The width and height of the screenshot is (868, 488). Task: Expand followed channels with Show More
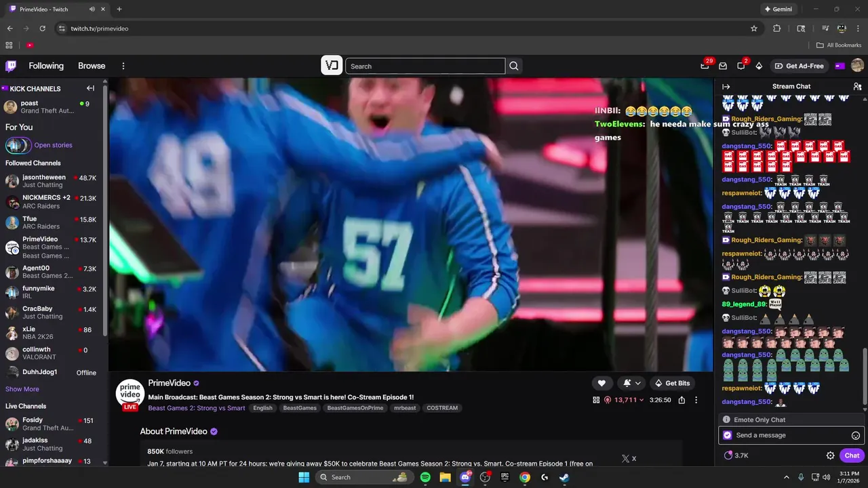pyautogui.click(x=22, y=389)
